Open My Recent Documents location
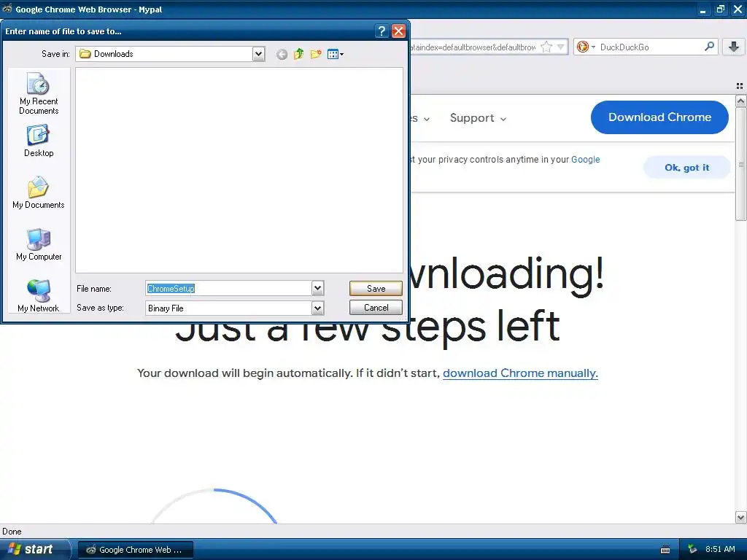This screenshot has height=560, width=747. [39, 94]
